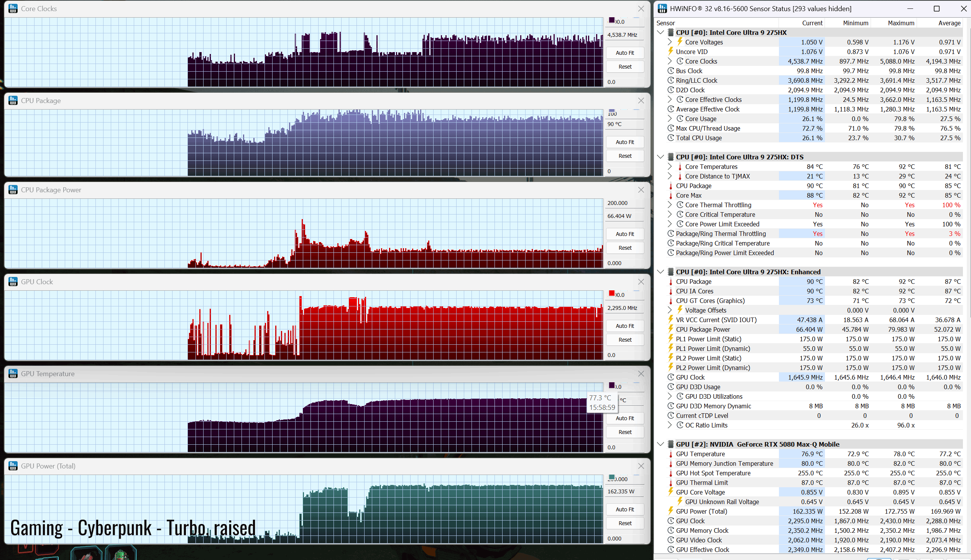
Task: Expand the GPU D3D Utilizations row
Action: point(670,396)
